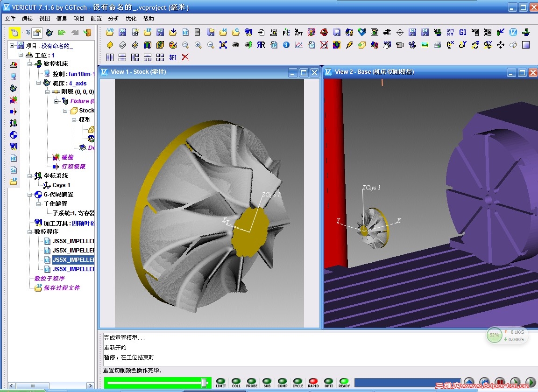Open the 视图 menu
The height and width of the screenshot is (392, 538).
pyautogui.click(x=45, y=19)
